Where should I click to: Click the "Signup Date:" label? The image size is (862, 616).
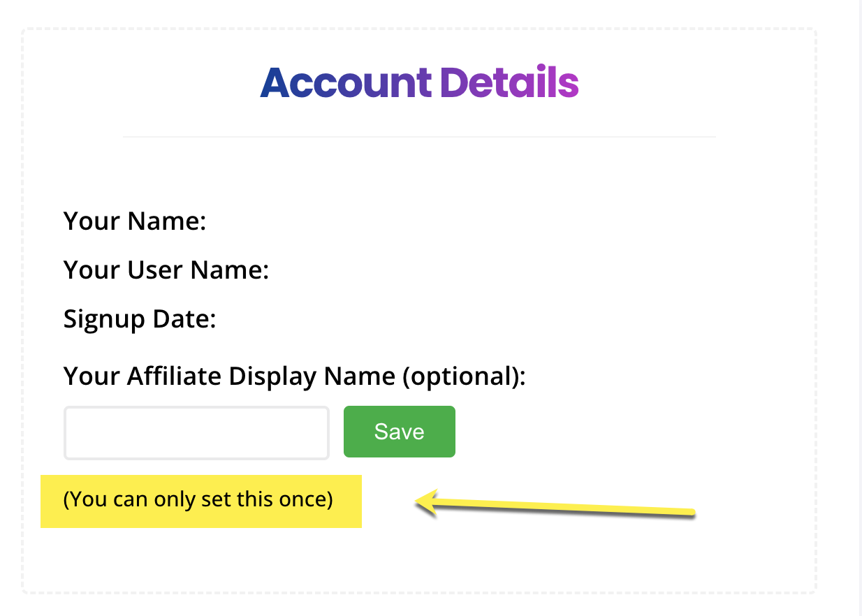pos(140,319)
